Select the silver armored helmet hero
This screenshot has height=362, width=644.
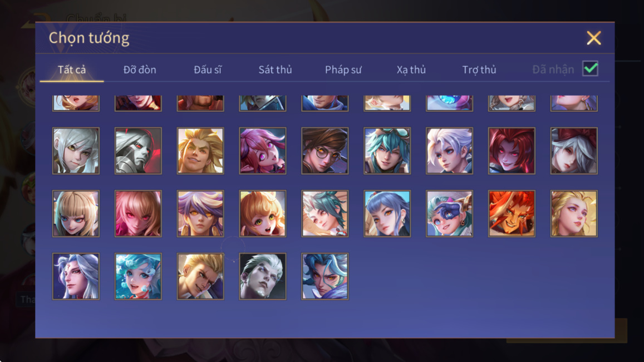(138, 151)
